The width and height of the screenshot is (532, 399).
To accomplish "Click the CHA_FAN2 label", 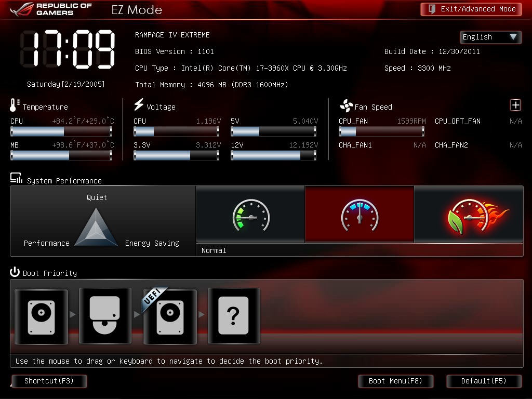I will click(451, 145).
